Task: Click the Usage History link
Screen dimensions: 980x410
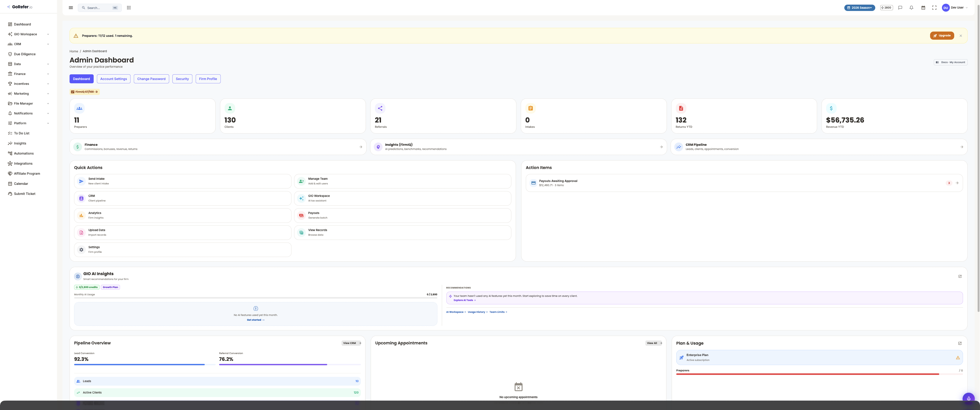Action: click(477, 312)
